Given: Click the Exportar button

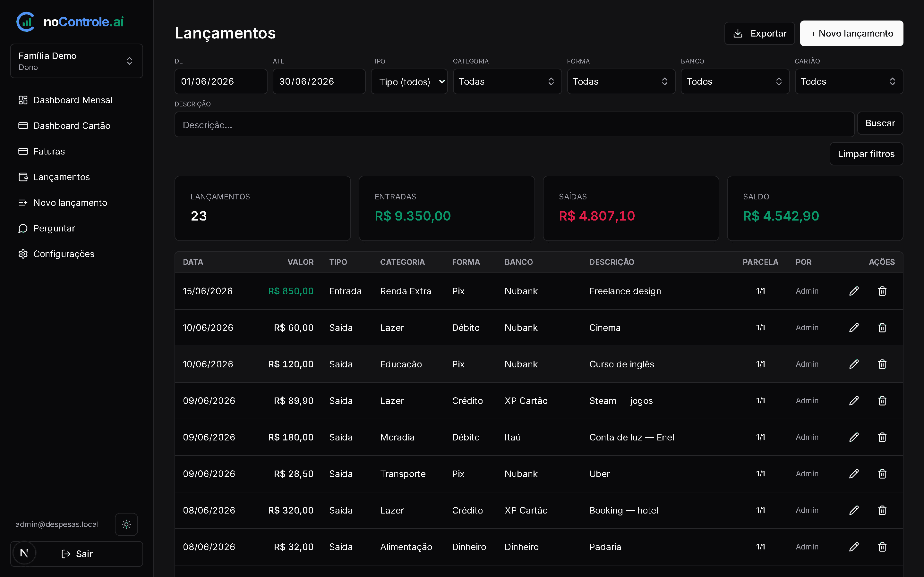Looking at the screenshot, I should 759,34.
